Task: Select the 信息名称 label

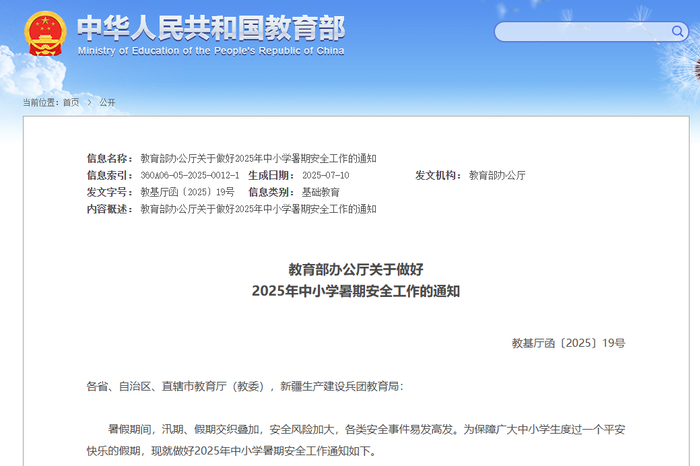Action: [x=109, y=158]
